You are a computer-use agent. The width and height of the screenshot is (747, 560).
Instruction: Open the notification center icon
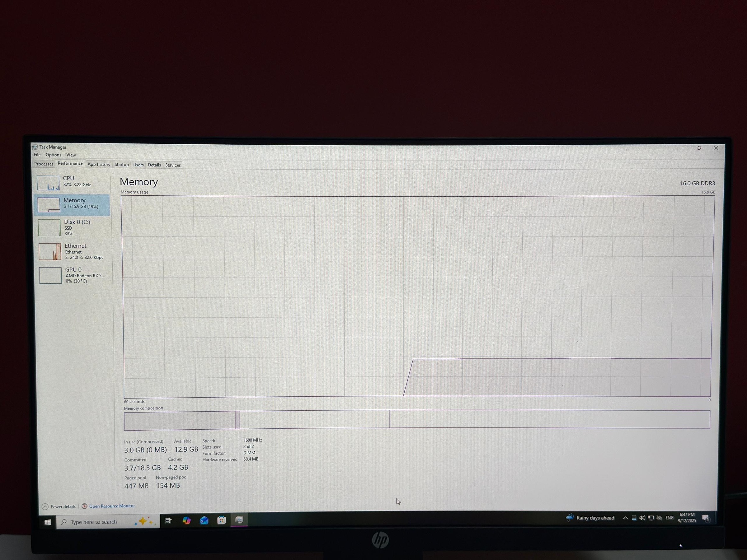coord(706,518)
